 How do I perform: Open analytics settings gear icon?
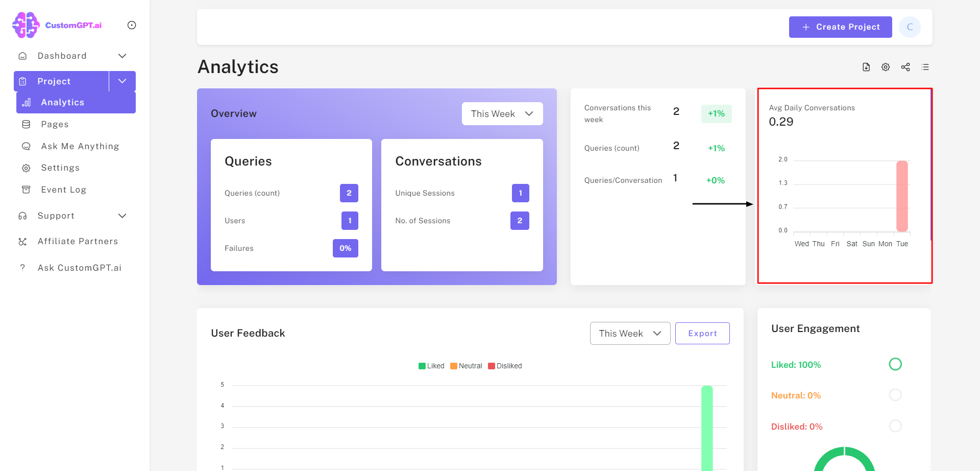click(x=886, y=67)
